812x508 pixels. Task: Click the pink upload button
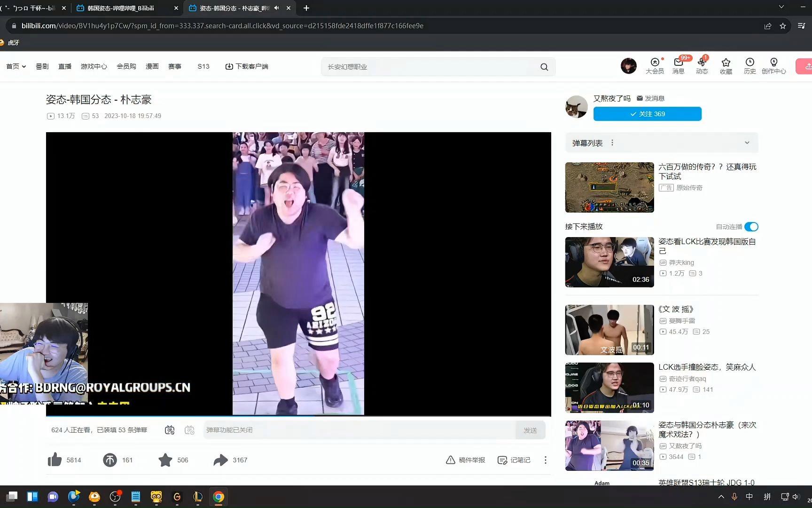(x=804, y=66)
